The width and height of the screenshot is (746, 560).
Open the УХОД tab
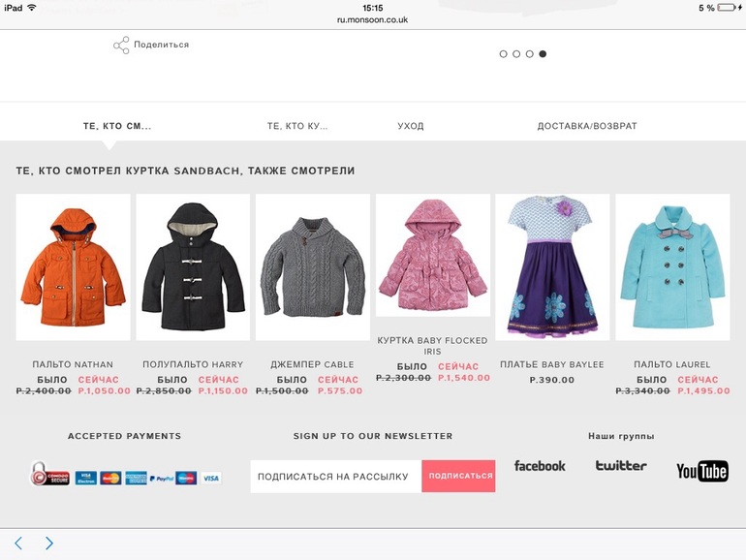click(411, 126)
